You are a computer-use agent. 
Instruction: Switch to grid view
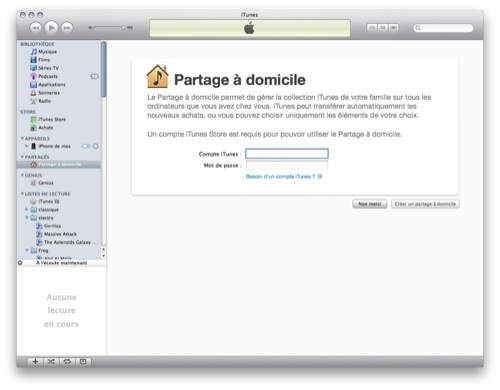383,28
